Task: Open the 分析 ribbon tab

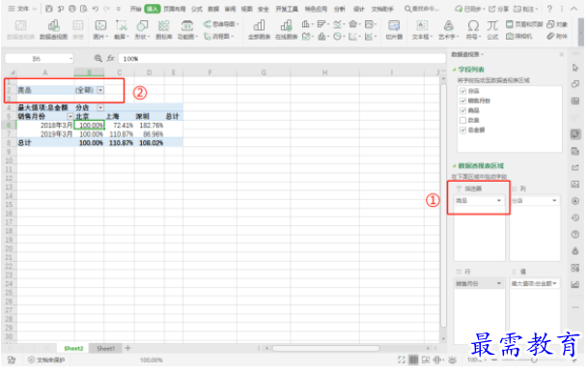Action: [x=339, y=9]
